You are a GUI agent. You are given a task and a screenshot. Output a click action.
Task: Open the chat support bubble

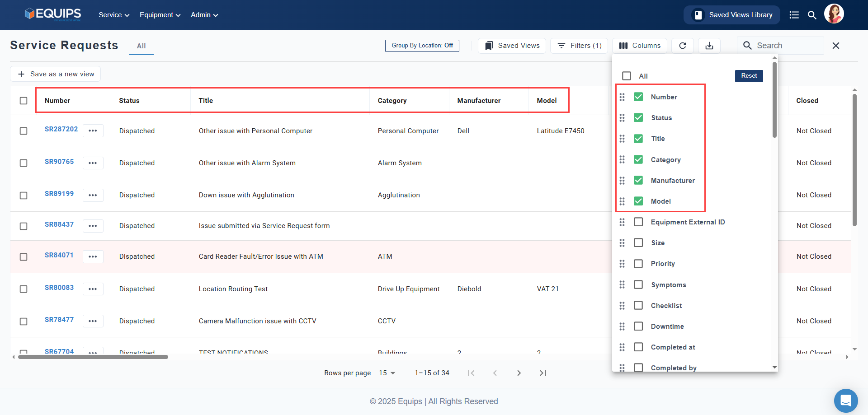click(x=845, y=401)
